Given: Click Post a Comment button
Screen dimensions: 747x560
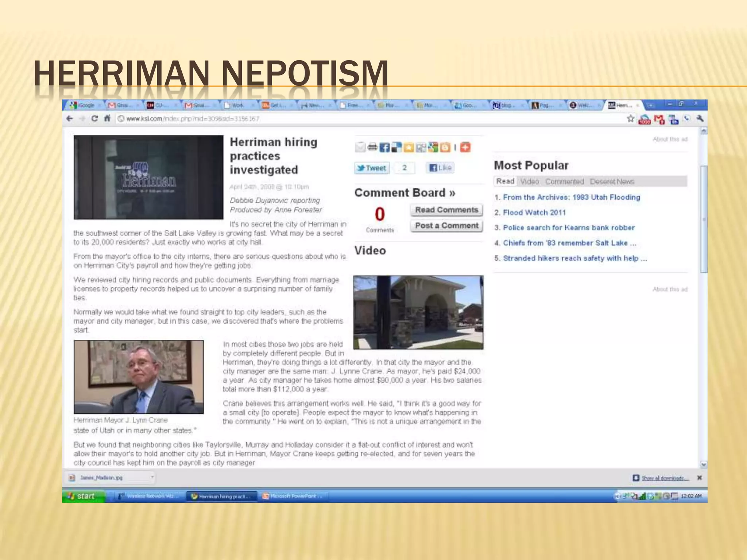Looking at the screenshot, I should (x=446, y=226).
